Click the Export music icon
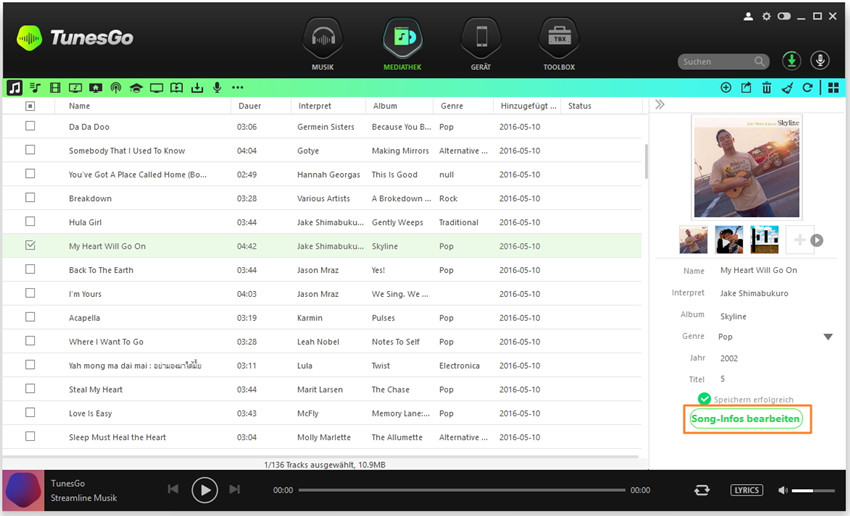This screenshot has height=516, width=850. coord(746,87)
